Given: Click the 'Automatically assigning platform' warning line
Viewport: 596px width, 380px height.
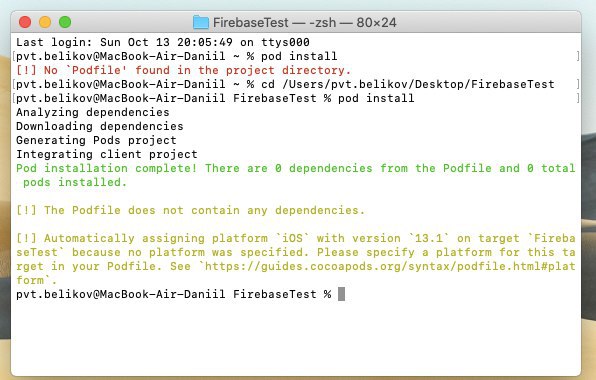Looking at the screenshot, I should (x=296, y=238).
